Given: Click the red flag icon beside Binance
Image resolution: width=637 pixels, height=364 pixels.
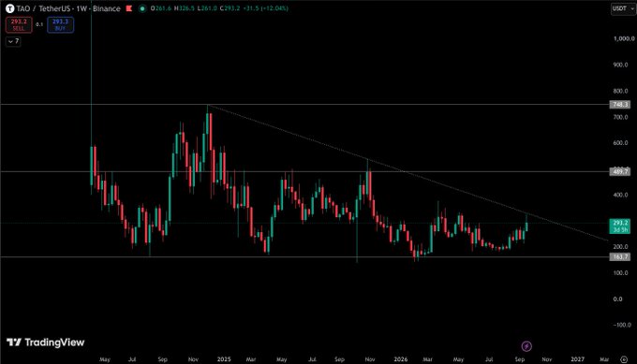Looking at the screenshot, I should coord(128,8).
